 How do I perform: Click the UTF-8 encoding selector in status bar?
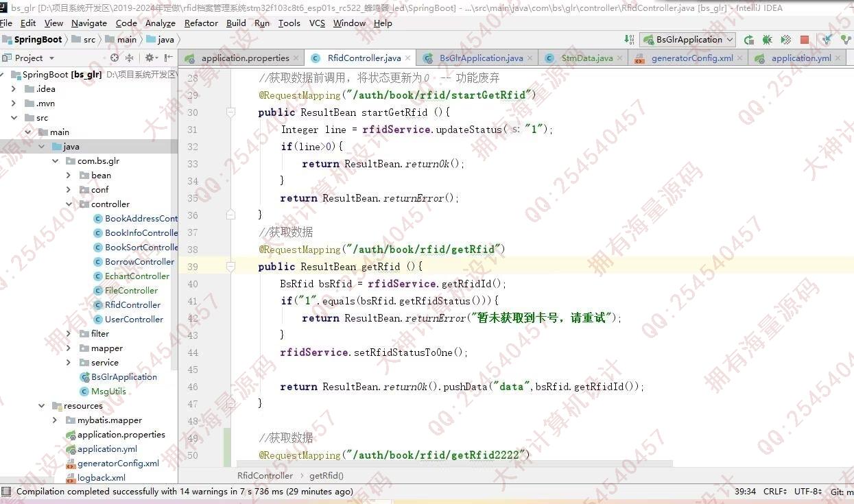pos(808,492)
